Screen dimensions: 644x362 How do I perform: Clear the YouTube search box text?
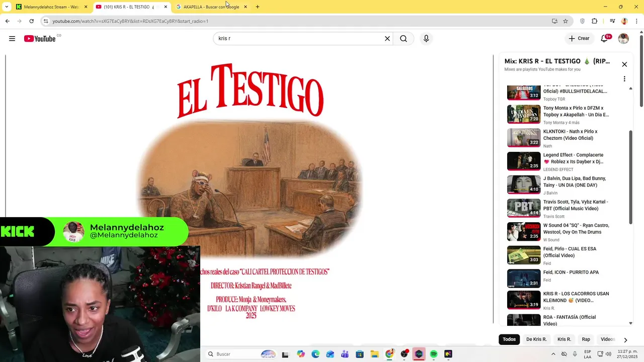tap(387, 39)
